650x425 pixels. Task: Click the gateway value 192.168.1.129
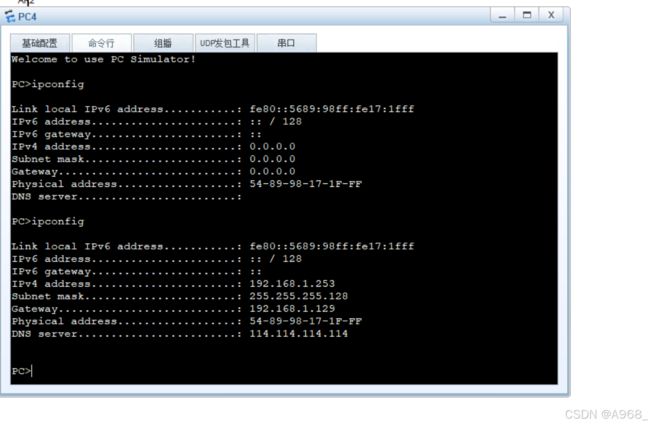click(292, 309)
